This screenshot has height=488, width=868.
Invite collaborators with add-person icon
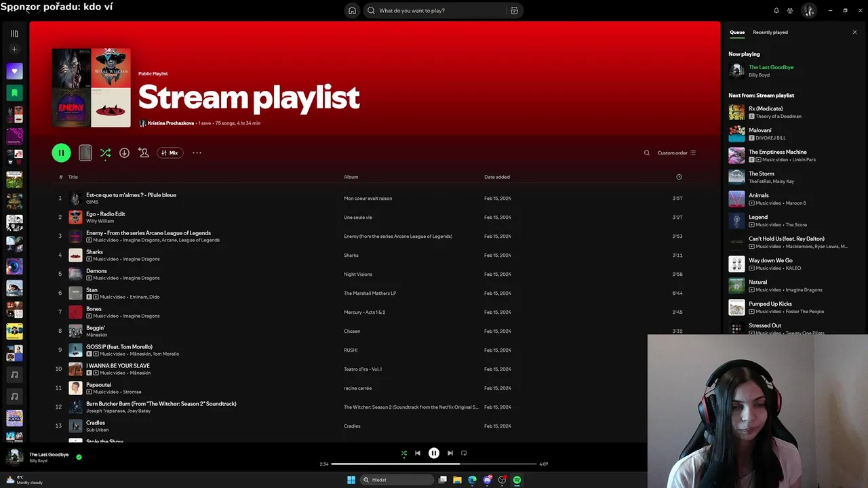pos(143,153)
